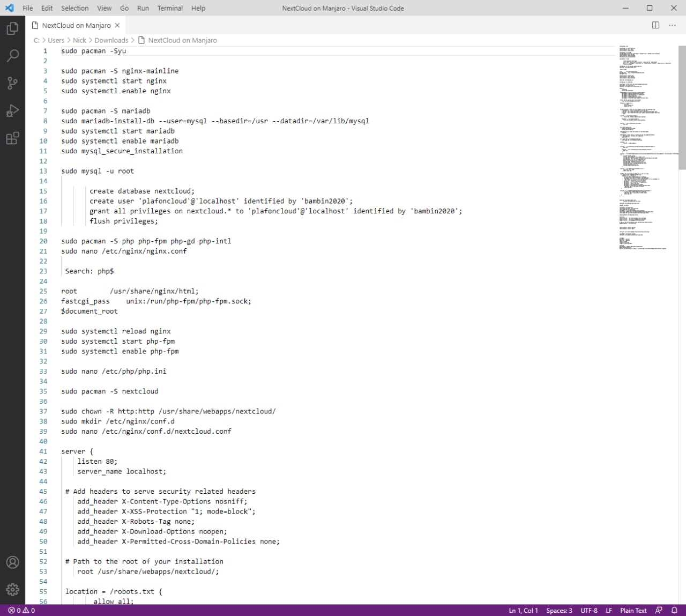
Task: Expand the C: breadcrumb segment
Action: [36, 40]
